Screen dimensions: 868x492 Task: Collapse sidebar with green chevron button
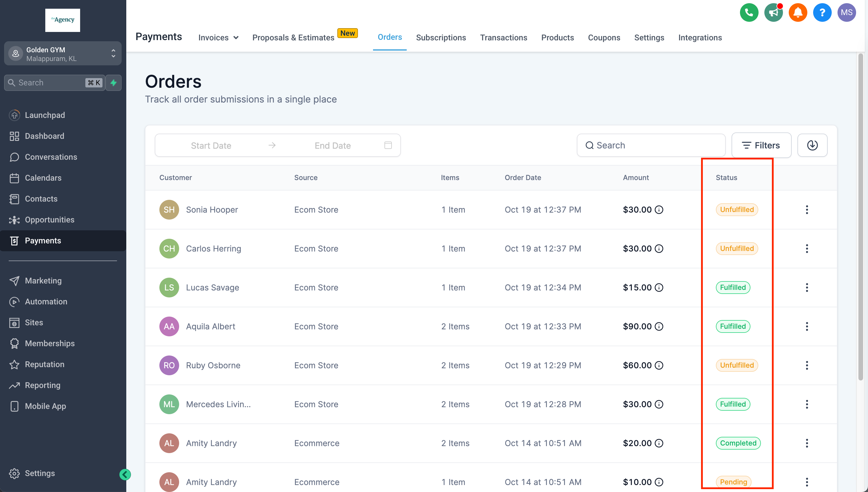point(125,475)
